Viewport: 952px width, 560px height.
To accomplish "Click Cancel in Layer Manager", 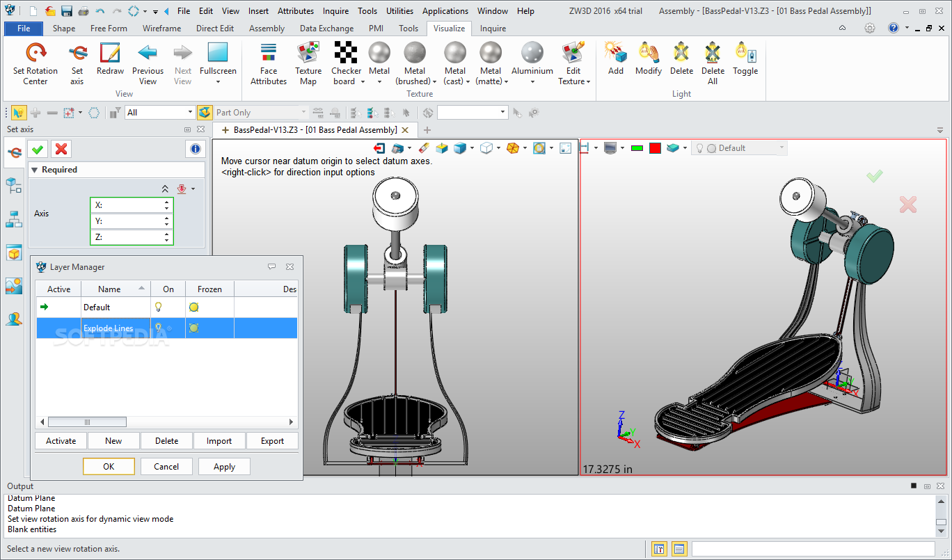I will (x=166, y=467).
